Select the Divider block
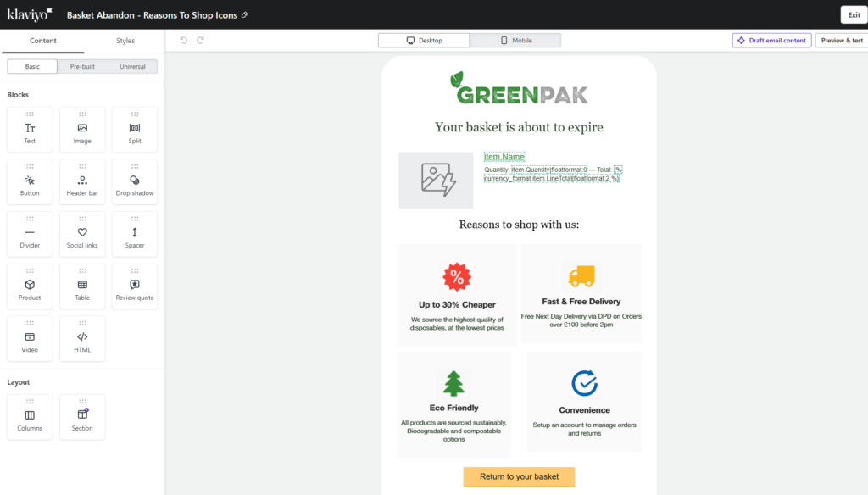868x495 pixels. pos(30,234)
